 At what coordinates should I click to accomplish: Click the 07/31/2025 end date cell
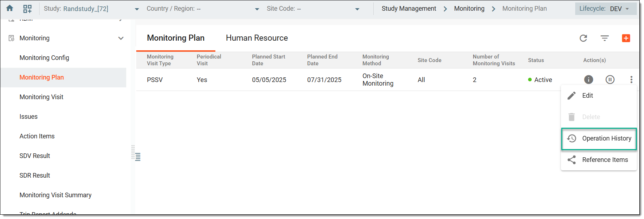point(324,80)
